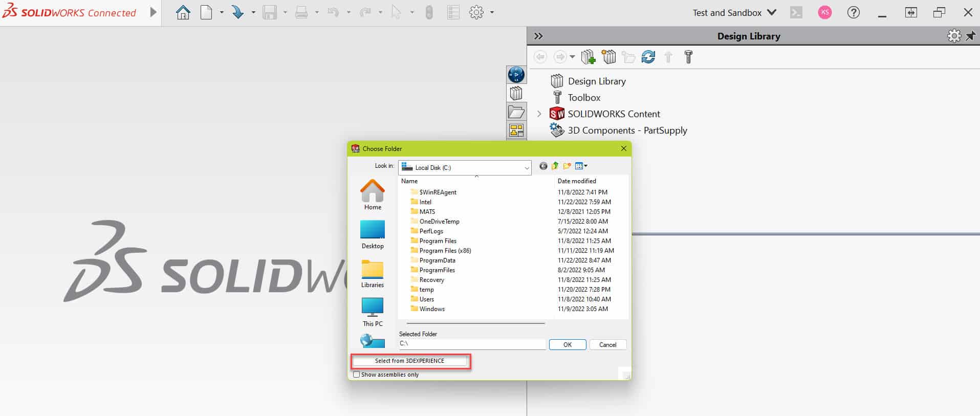
Task: Click Add to Library icon
Action: (x=589, y=57)
